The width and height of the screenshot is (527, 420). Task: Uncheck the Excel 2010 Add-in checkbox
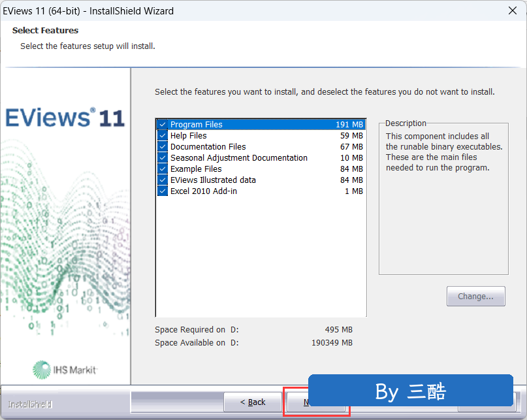pyautogui.click(x=163, y=191)
